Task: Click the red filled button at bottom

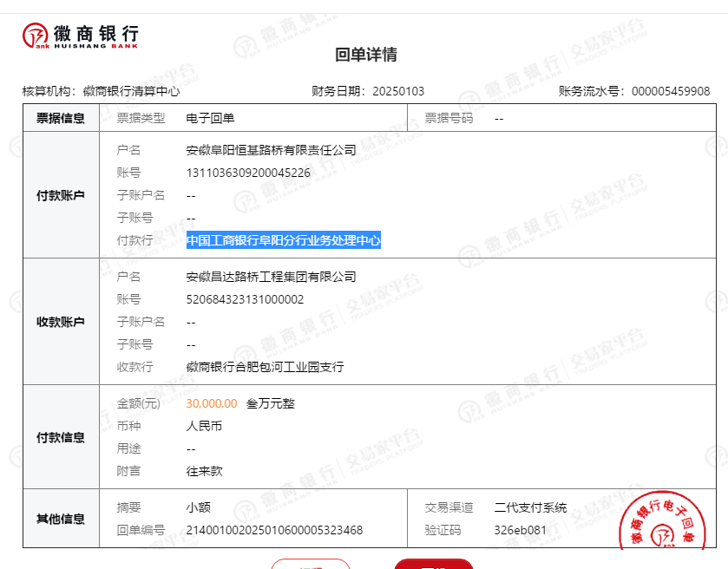Action: click(434, 565)
